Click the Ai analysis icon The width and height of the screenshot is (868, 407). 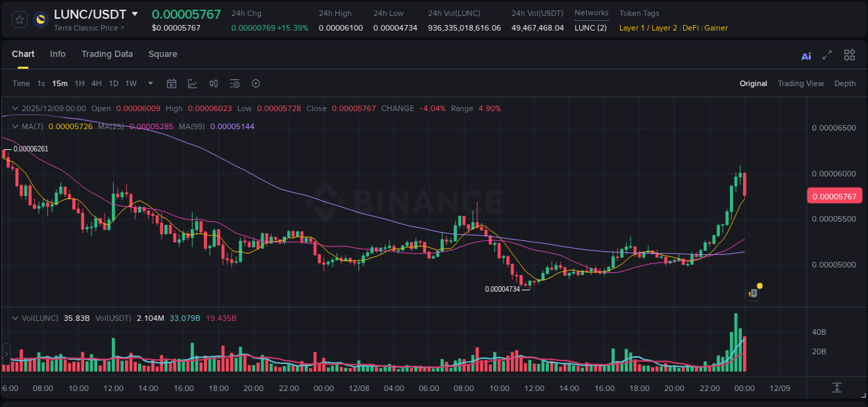pyautogui.click(x=806, y=55)
